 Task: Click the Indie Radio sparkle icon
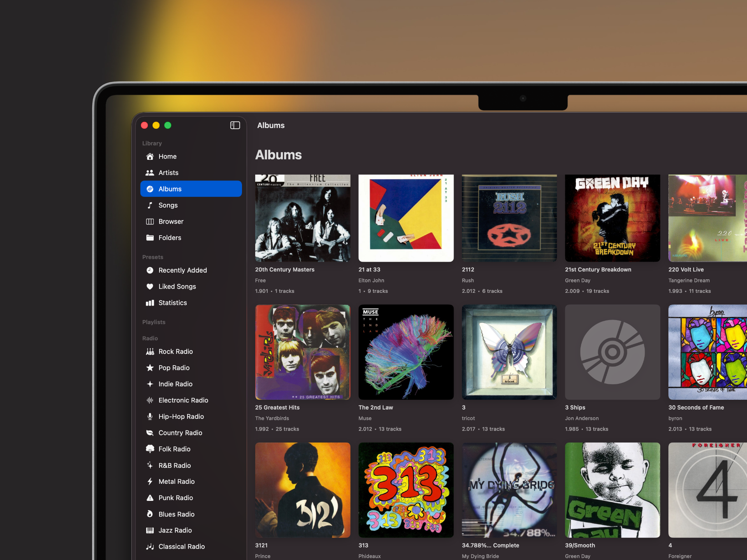(x=150, y=384)
